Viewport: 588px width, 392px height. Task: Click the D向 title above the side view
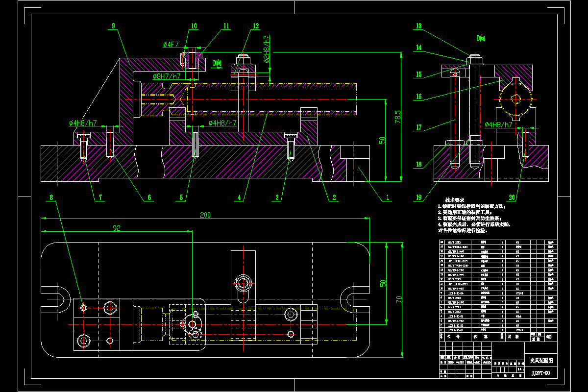click(481, 38)
